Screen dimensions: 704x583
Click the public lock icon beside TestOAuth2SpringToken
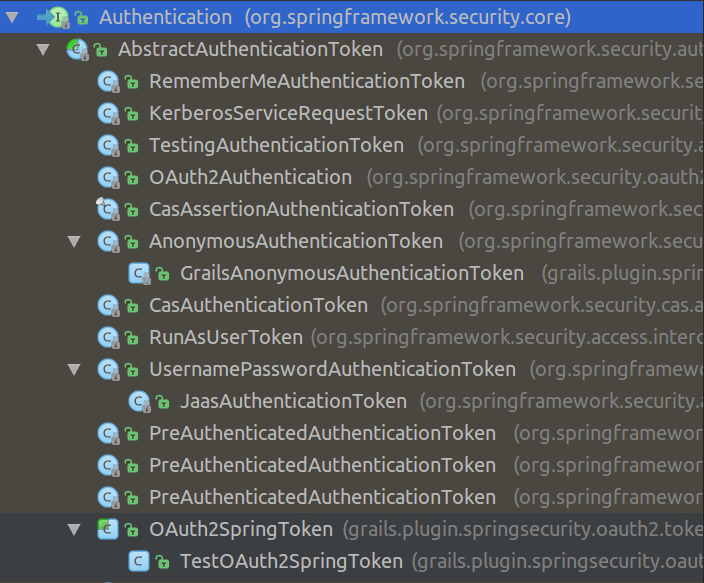click(x=163, y=562)
